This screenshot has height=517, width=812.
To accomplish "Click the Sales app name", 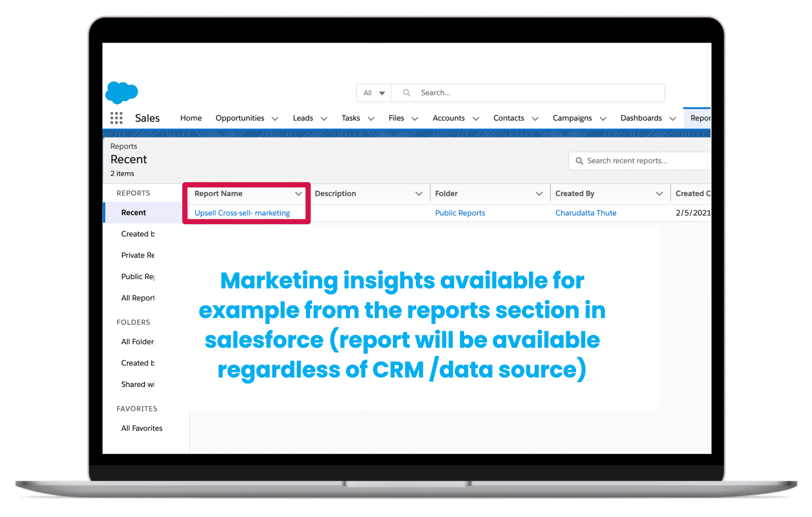I will click(147, 118).
